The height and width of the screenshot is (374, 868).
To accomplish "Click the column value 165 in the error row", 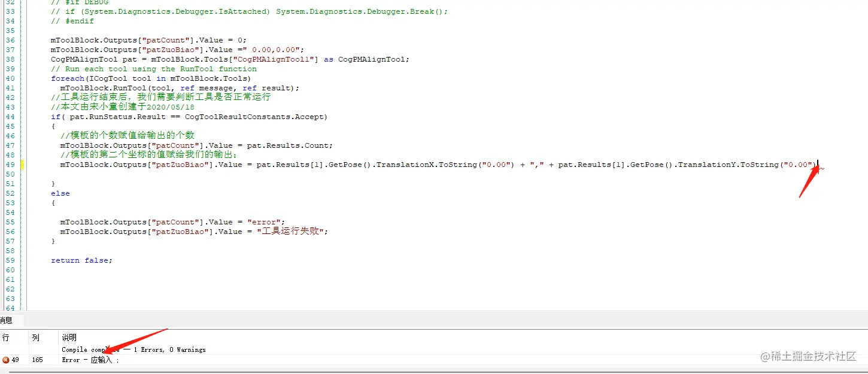I will pos(37,360).
